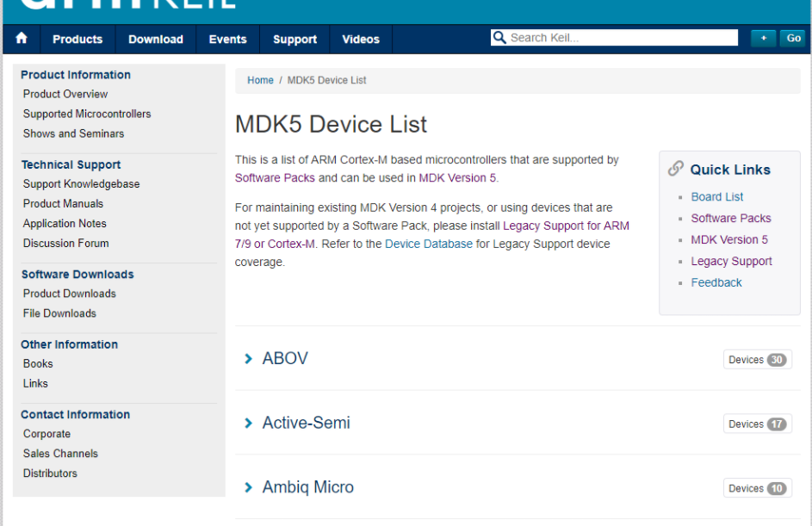
Task: Click the search magnifier icon
Action: point(499,37)
